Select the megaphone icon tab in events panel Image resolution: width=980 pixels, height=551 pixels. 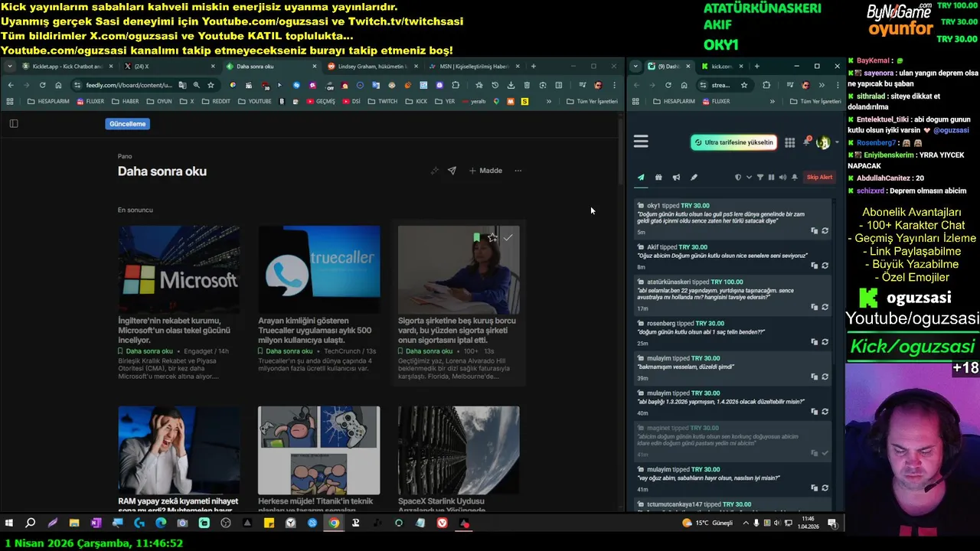click(x=676, y=178)
